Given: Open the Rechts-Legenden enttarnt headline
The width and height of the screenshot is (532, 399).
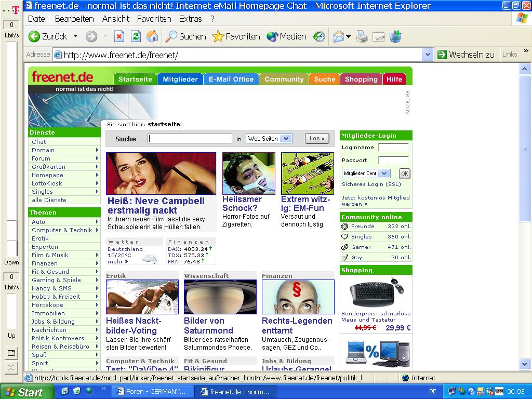Looking at the screenshot, I should click(x=297, y=325).
